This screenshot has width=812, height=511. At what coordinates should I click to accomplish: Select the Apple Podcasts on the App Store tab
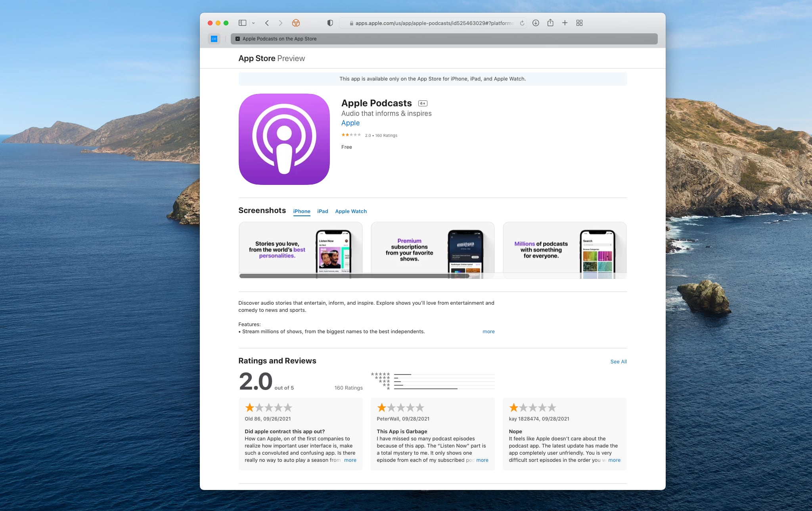pos(444,39)
